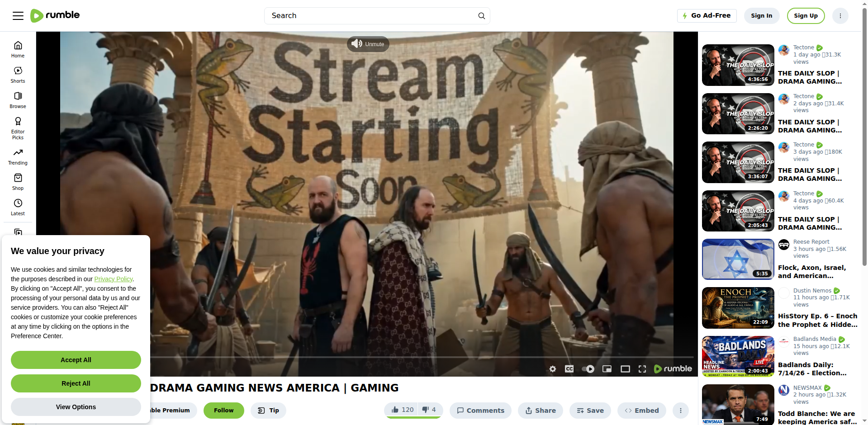Viewport: 868px width, 425px height.
Task: Open Daily Slop video 2:05:43 thumbnail
Action: [x=738, y=211]
